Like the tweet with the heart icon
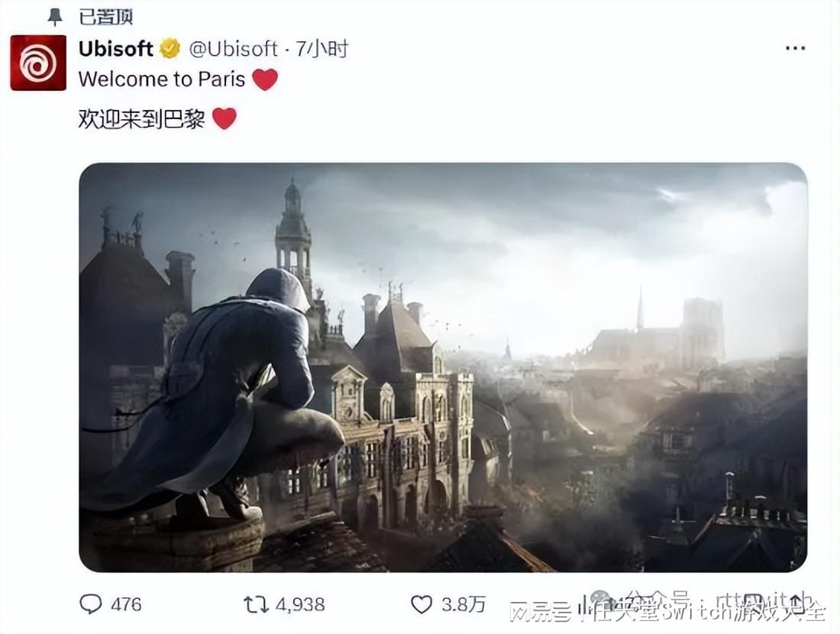Screen dimensions: 840x634 pyautogui.click(x=422, y=604)
